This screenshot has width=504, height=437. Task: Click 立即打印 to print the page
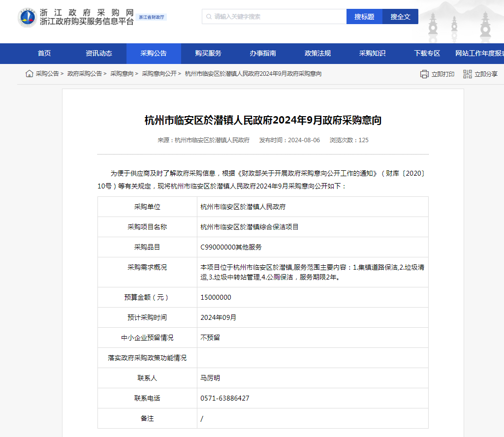[443, 74]
